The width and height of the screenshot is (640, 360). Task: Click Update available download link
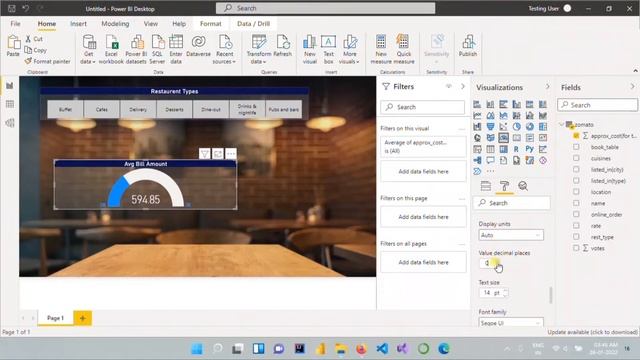[x=593, y=332]
